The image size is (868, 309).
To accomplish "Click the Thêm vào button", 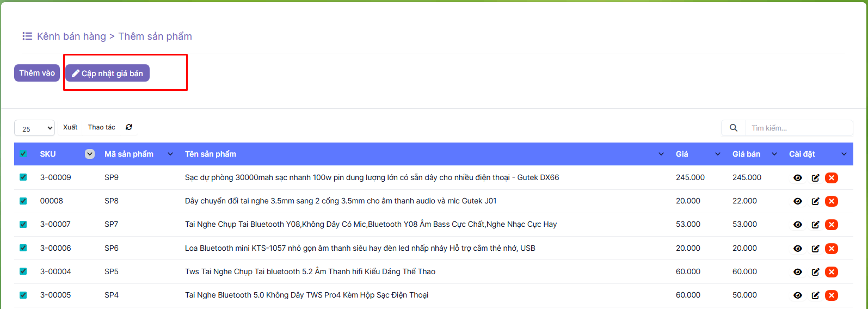I will [x=37, y=73].
